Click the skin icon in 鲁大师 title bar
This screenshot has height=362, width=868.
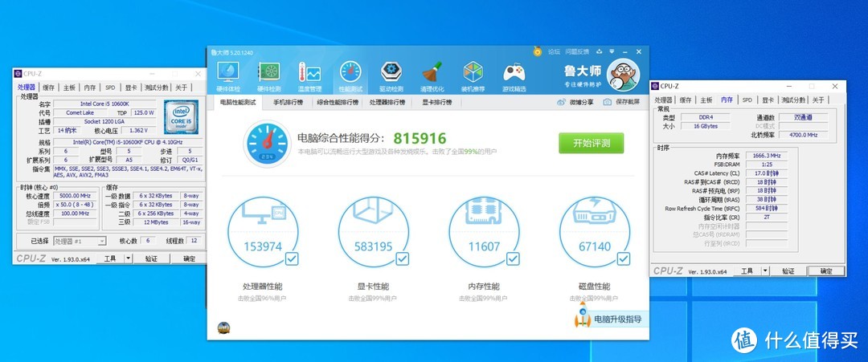coord(599,51)
